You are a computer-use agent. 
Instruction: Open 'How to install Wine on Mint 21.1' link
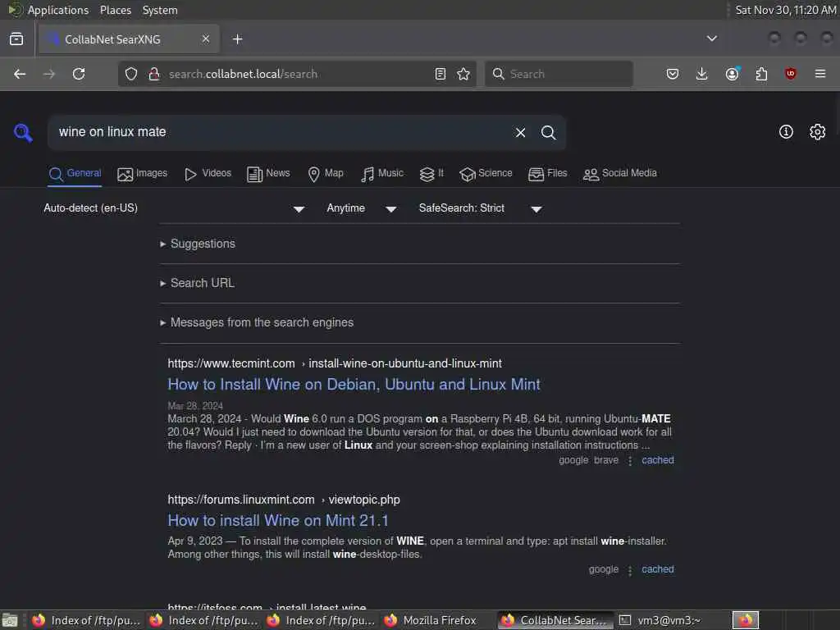(278, 521)
